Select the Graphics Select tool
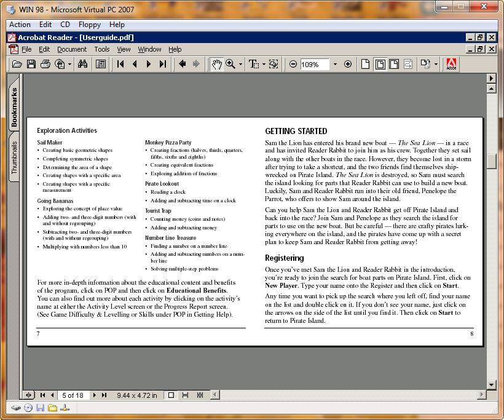504x420 pixels. click(274, 64)
